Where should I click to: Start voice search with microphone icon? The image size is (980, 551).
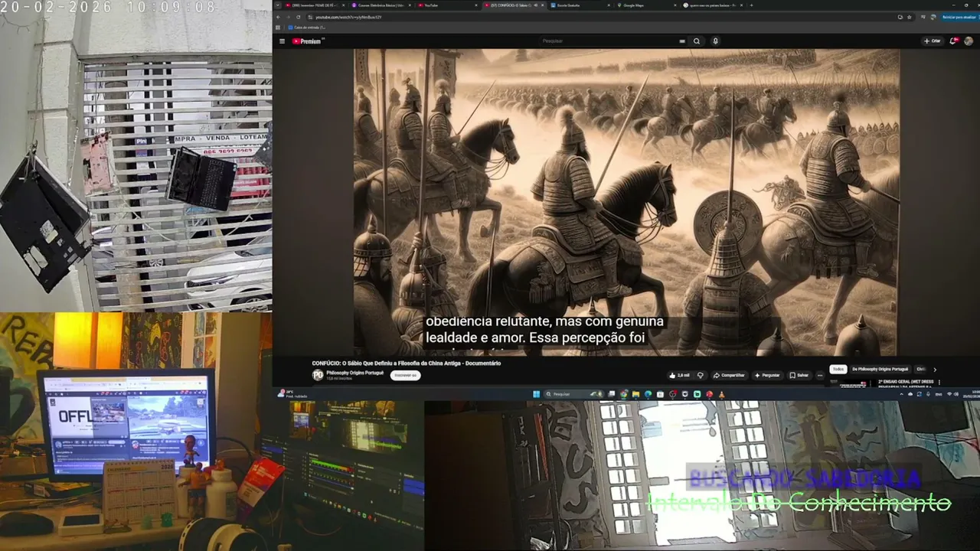(x=716, y=41)
